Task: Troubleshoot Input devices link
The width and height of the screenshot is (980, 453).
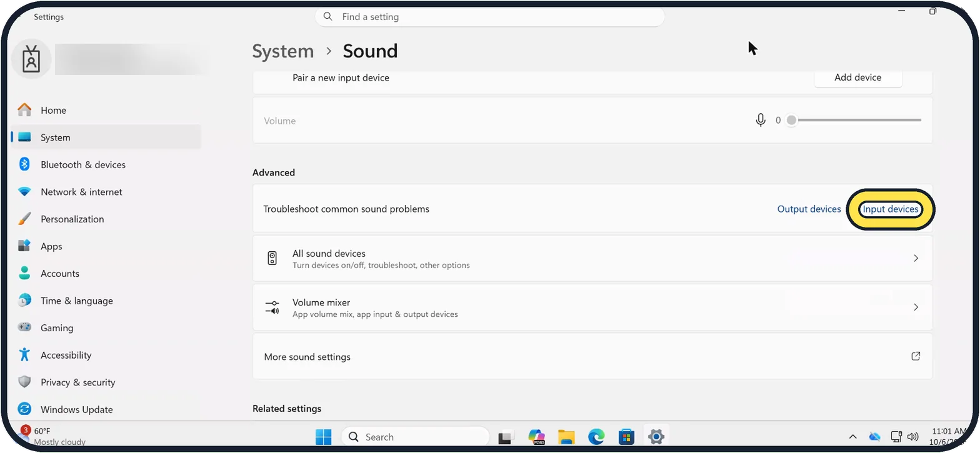Action: [891, 209]
